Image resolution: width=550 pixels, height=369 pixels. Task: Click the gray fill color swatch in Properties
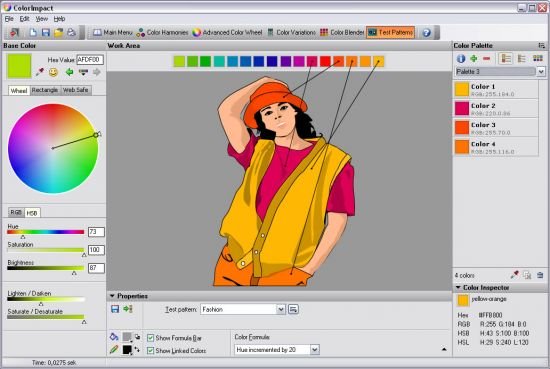point(127,337)
